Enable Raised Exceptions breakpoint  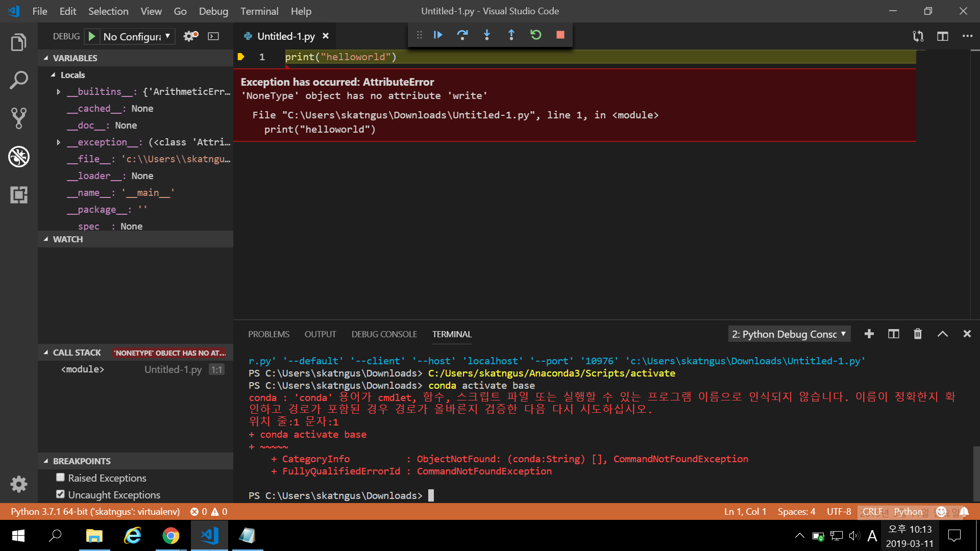pyautogui.click(x=60, y=478)
